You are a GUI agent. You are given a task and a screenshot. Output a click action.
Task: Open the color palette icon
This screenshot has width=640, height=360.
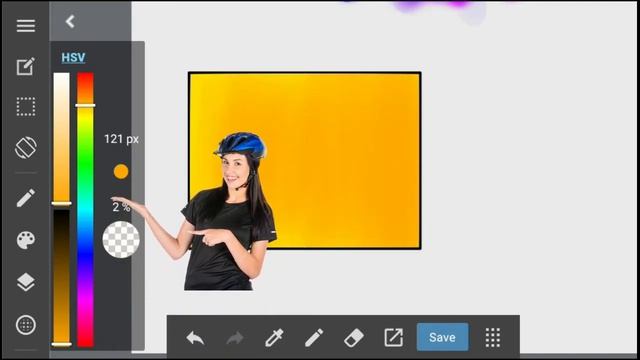[x=25, y=240]
